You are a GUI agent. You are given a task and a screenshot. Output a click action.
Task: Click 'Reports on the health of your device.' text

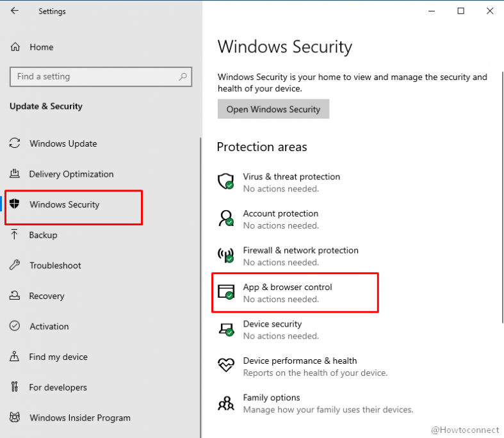pos(315,373)
